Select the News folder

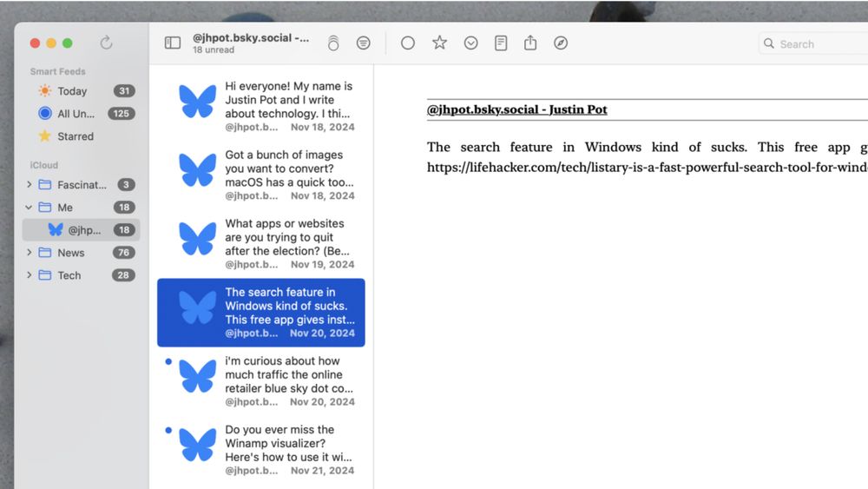[82, 253]
